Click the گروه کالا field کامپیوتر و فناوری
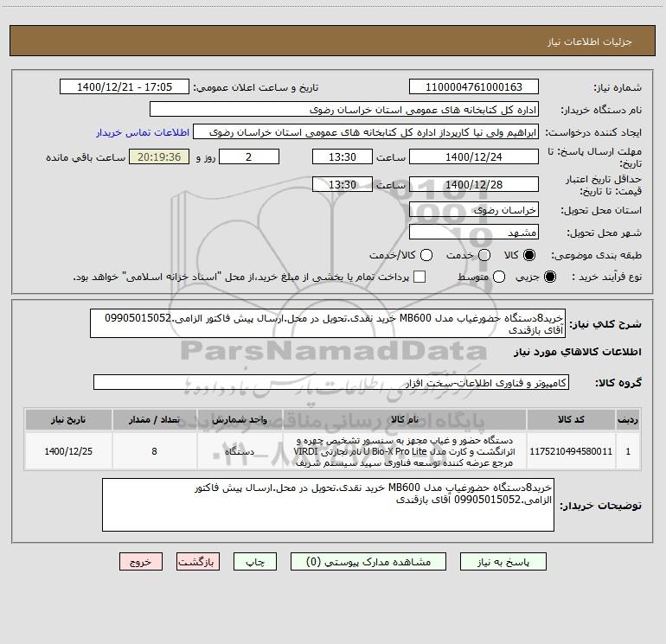This screenshot has height=644, width=666. 331,382
